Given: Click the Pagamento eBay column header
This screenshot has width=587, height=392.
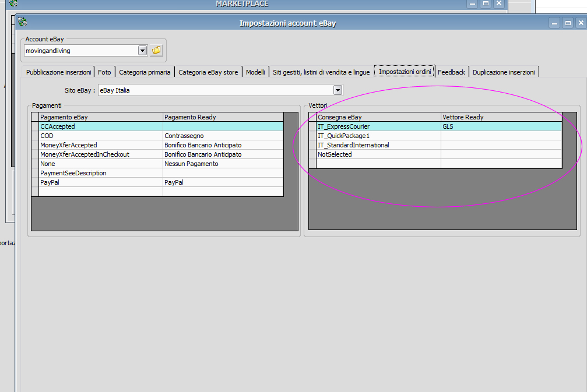Looking at the screenshot, I should coord(101,117).
